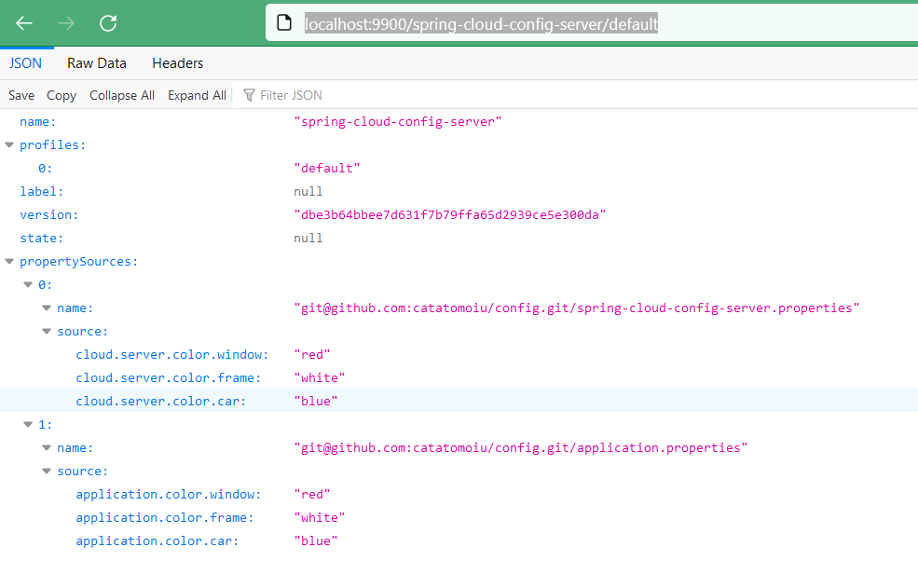Select the top-level name key
Screen dimensions: 918x588
click(37, 122)
